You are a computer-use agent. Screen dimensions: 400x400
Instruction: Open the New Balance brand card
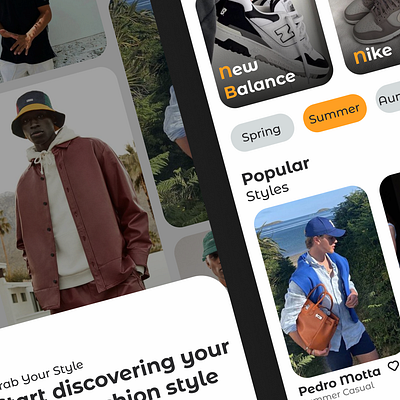point(263,50)
